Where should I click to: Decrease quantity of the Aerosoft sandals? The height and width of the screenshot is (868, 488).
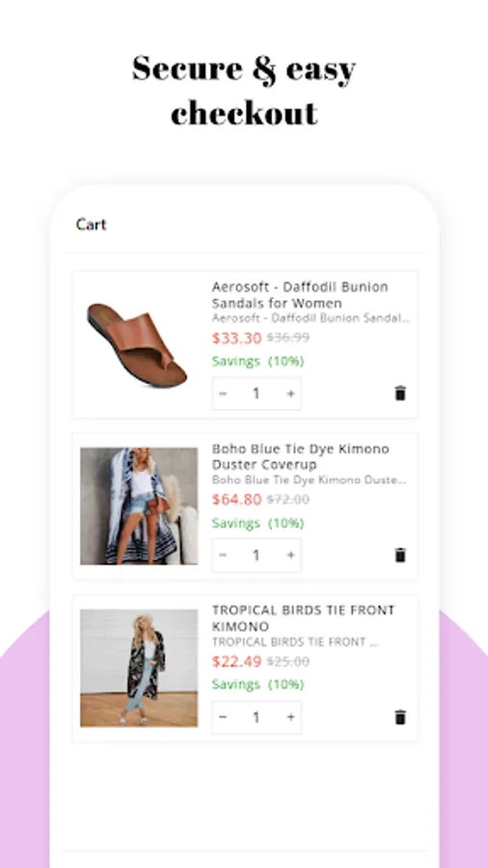[x=223, y=393]
